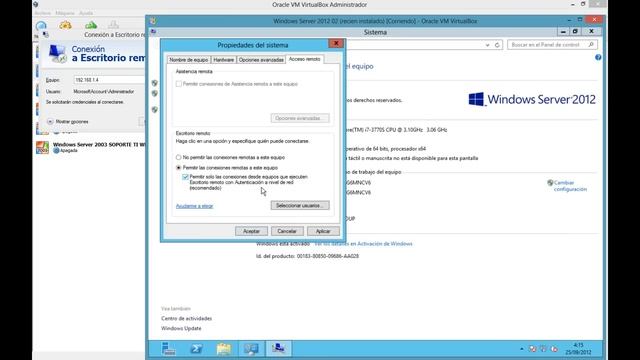
Task: Select the Windows Server 2003 machine icon in VM list
Action: click(42, 147)
